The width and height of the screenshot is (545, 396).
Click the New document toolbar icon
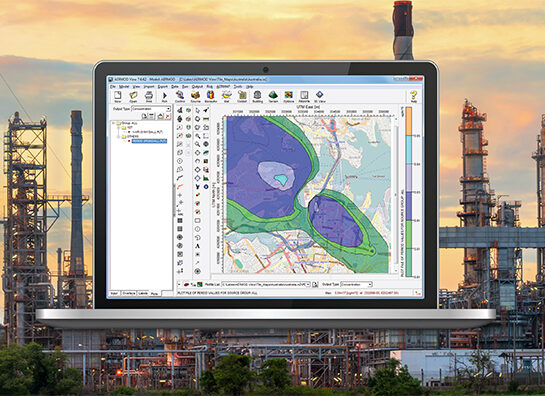[x=118, y=96]
